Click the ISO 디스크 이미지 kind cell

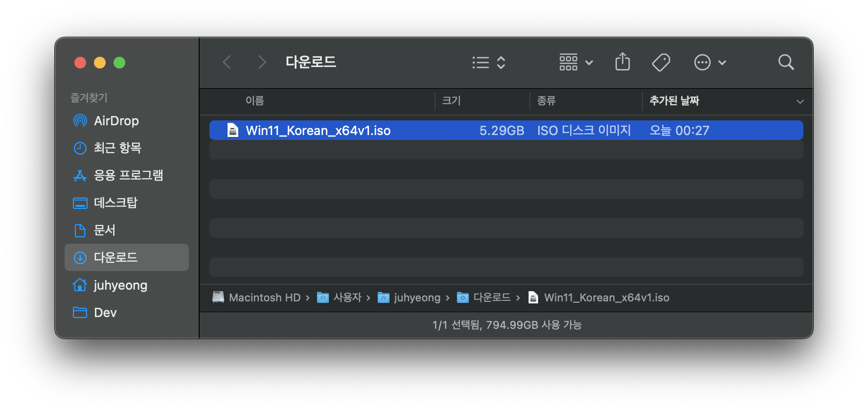click(584, 130)
